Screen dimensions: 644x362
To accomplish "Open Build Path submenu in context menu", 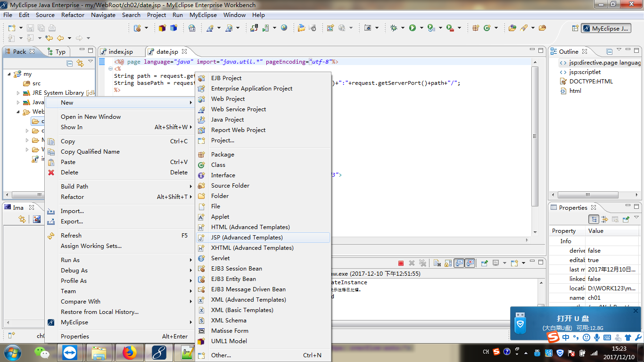I will click(x=120, y=187).
